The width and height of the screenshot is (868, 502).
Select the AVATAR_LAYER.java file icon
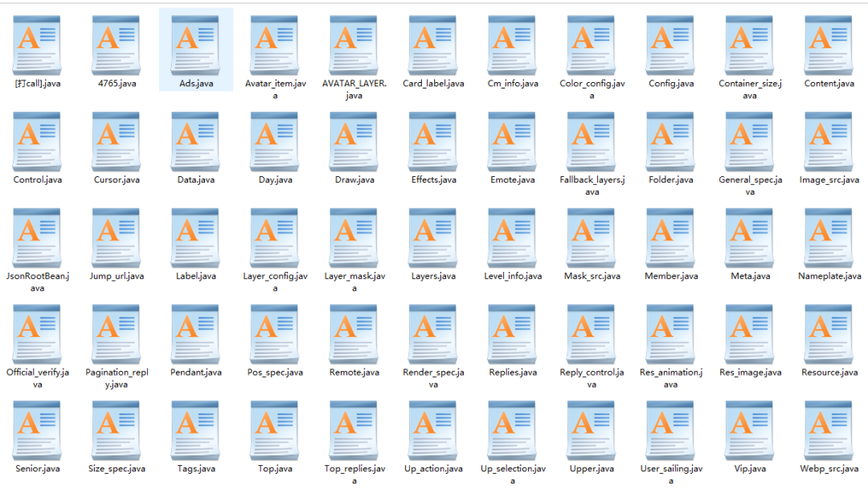(x=354, y=46)
